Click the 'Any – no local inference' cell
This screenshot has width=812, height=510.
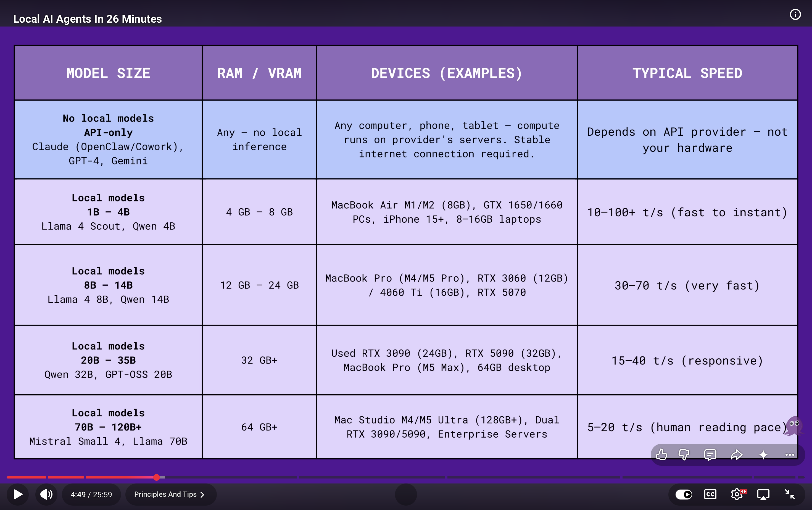[x=259, y=140]
